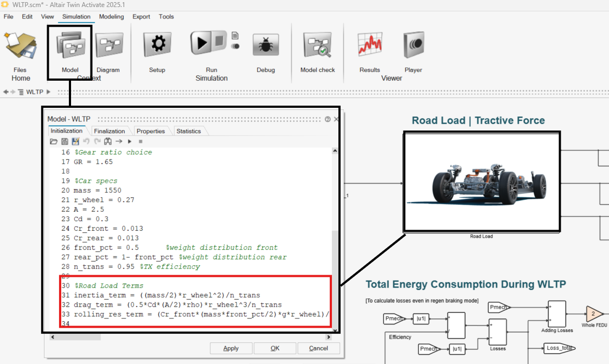Click the Stop square beside Run

point(220,41)
